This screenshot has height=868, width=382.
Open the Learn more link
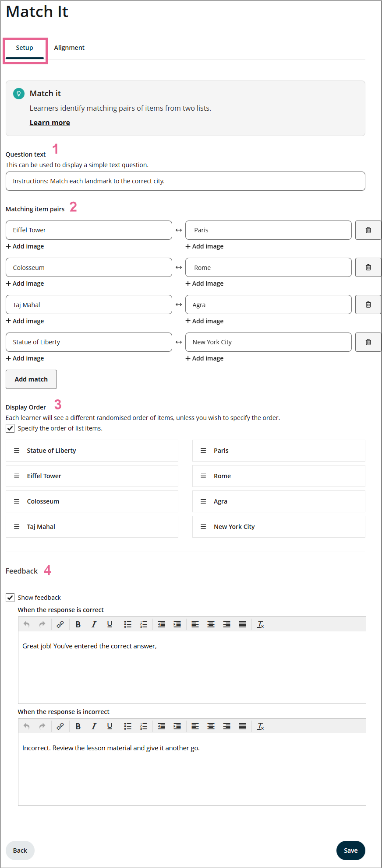pos(50,122)
